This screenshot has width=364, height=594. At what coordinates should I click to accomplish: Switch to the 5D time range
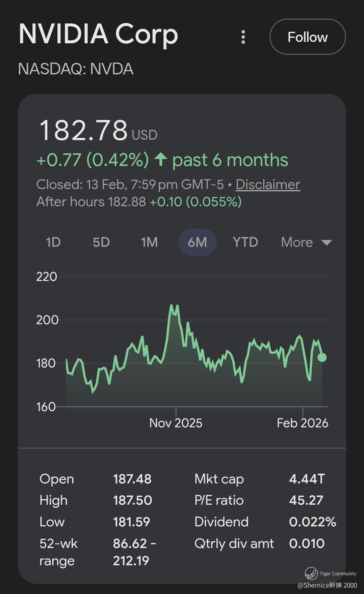[101, 242]
